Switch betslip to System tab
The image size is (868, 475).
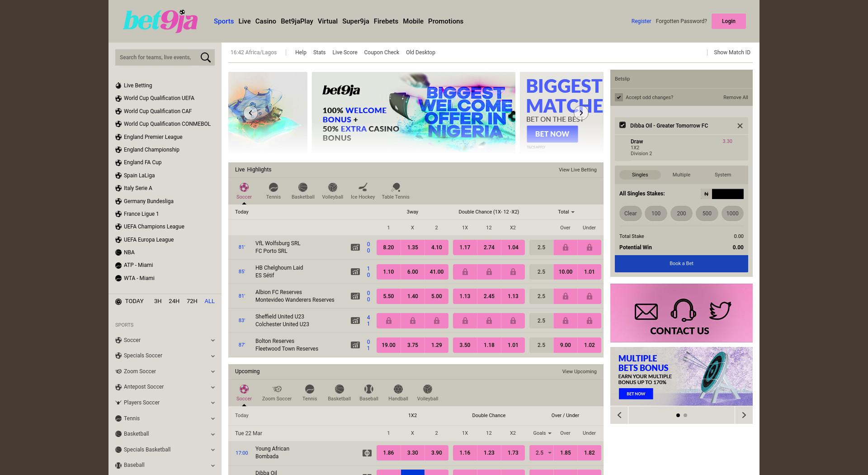point(723,175)
